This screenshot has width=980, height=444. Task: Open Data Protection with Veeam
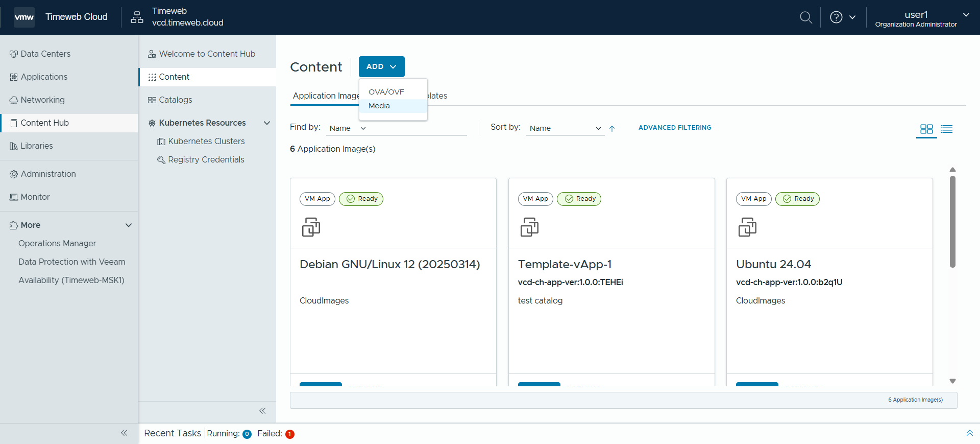click(x=72, y=262)
